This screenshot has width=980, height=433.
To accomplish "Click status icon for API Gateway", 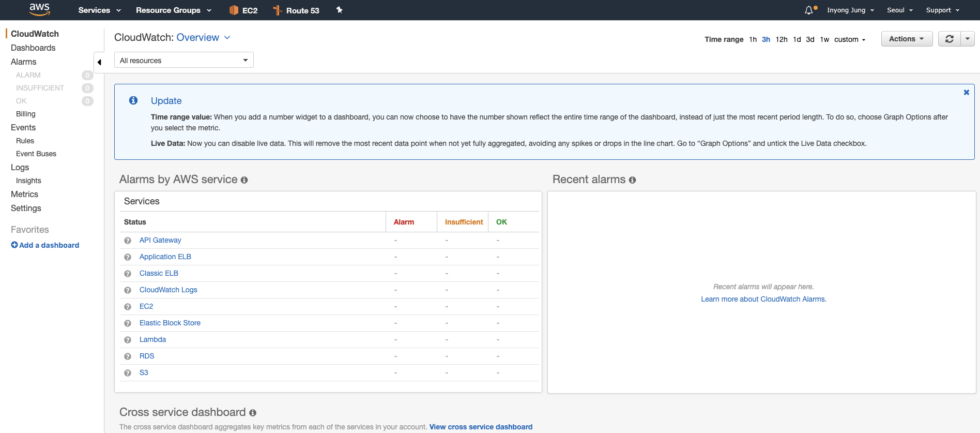I will [x=128, y=241].
